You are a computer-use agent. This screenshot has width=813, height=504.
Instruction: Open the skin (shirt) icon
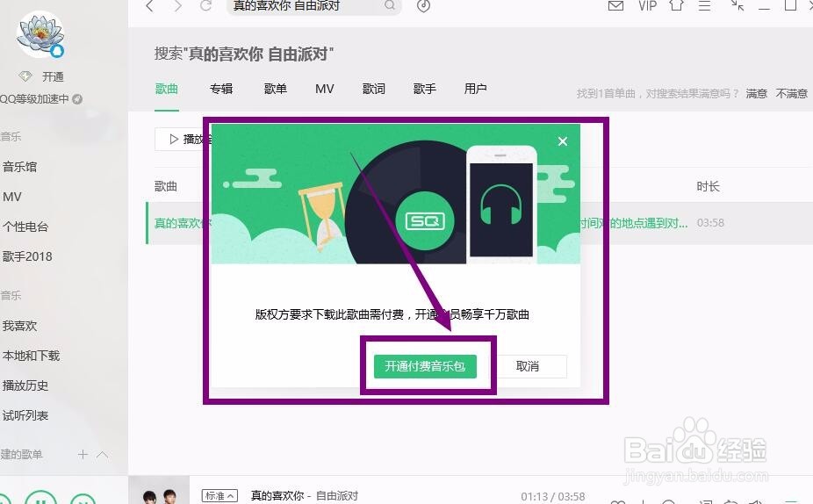pyautogui.click(x=676, y=5)
